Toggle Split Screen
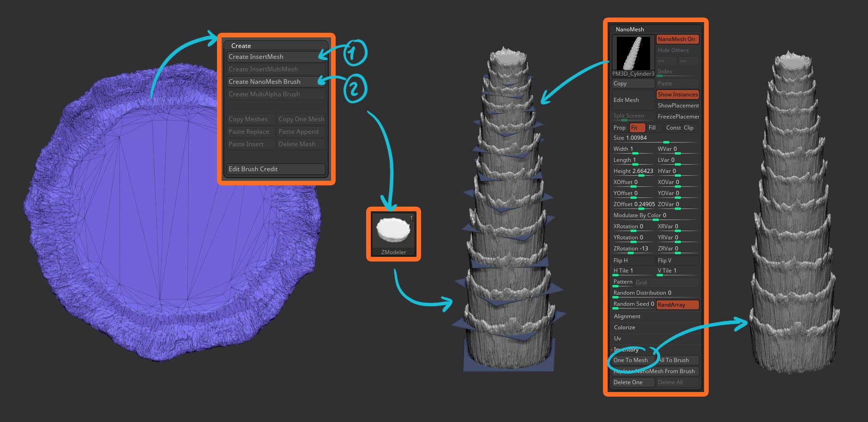The height and width of the screenshot is (422, 868). pos(633,117)
